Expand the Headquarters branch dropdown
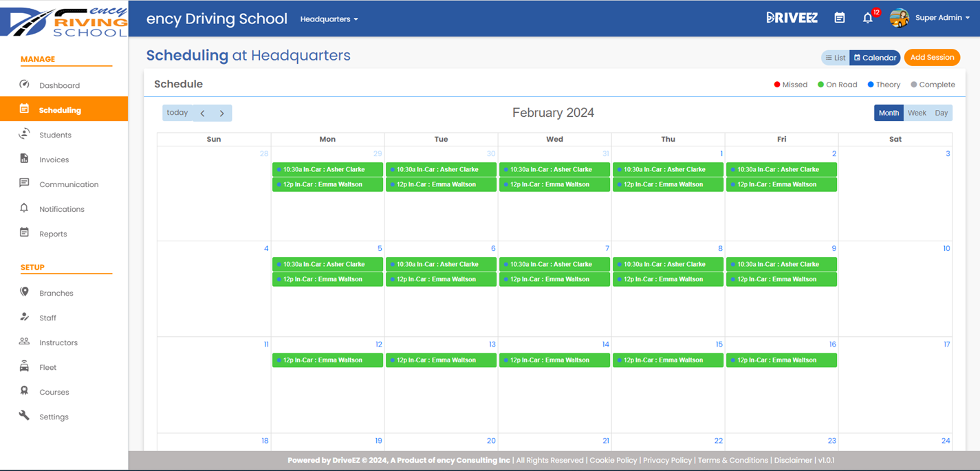This screenshot has height=471, width=980. click(329, 19)
